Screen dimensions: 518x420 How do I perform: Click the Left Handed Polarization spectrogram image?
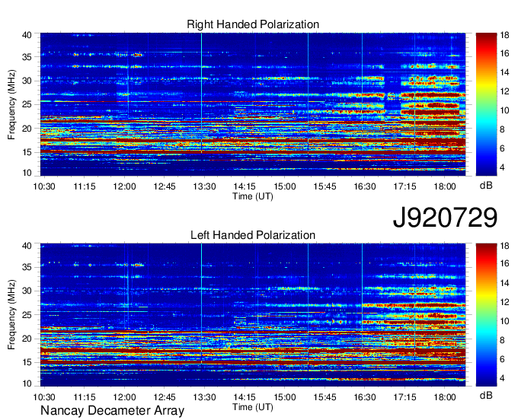[x=253, y=315]
